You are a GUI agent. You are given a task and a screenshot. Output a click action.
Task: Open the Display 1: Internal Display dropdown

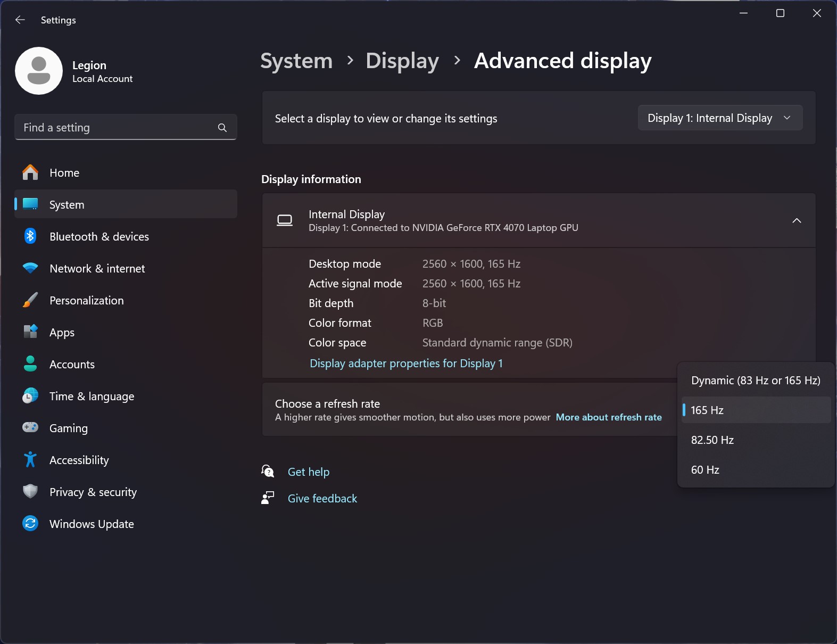(720, 118)
